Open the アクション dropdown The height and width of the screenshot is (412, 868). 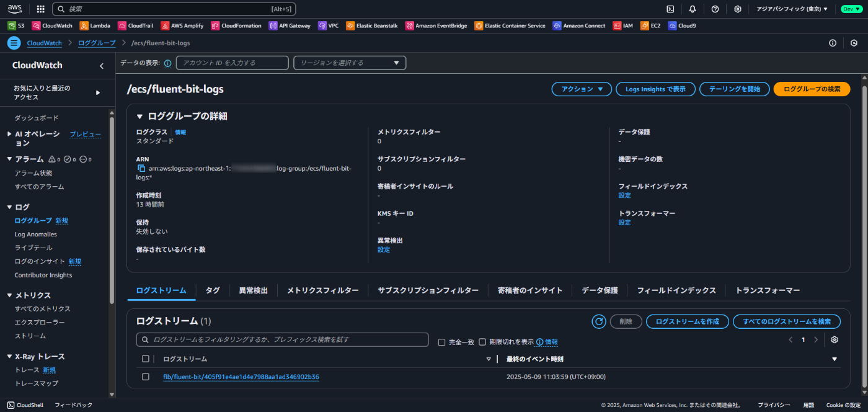581,89
